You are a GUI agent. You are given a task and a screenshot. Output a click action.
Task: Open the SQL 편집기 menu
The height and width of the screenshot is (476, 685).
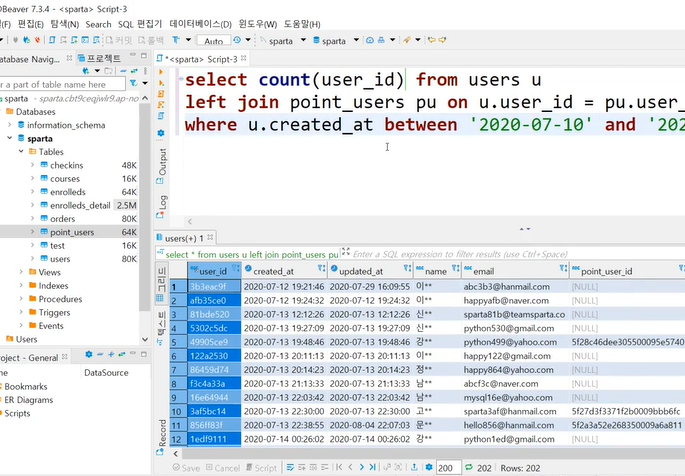coord(140,24)
